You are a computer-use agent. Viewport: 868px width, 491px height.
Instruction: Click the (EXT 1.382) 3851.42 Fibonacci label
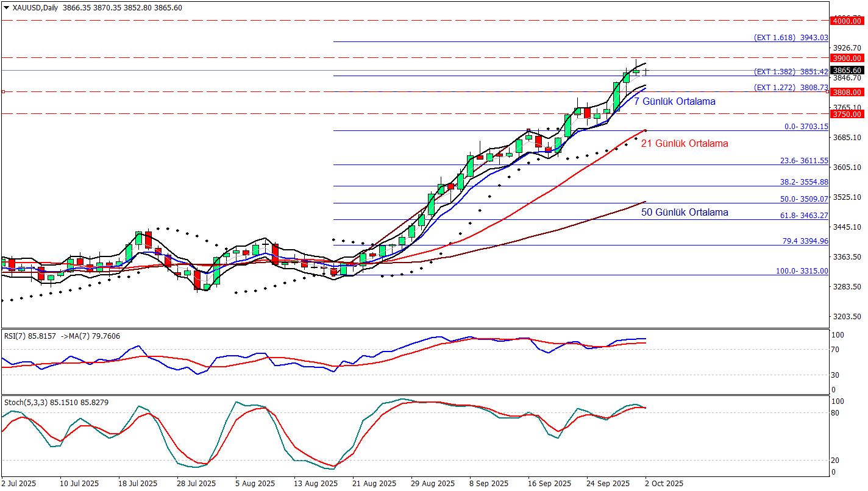791,71
